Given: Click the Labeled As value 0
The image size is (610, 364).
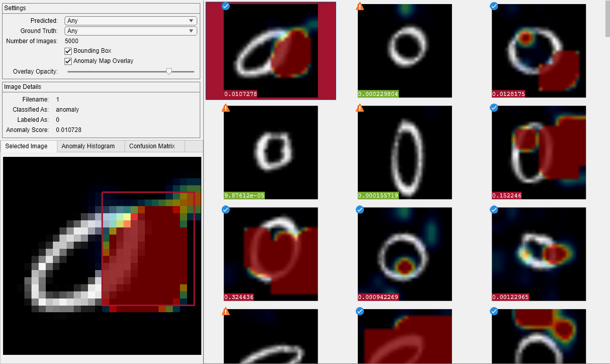Looking at the screenshot, I should point(57,120).
